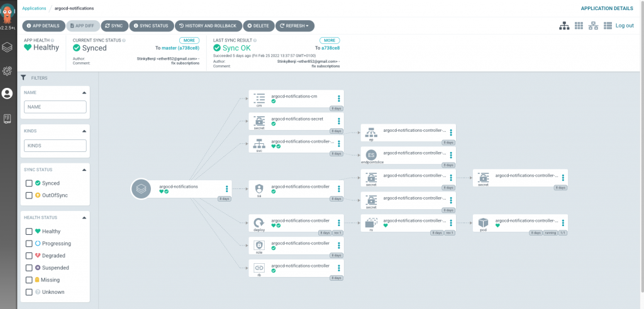Screen dimensions: 644x309
Task: Click the pod node icon
Action: tap(484, 223)
